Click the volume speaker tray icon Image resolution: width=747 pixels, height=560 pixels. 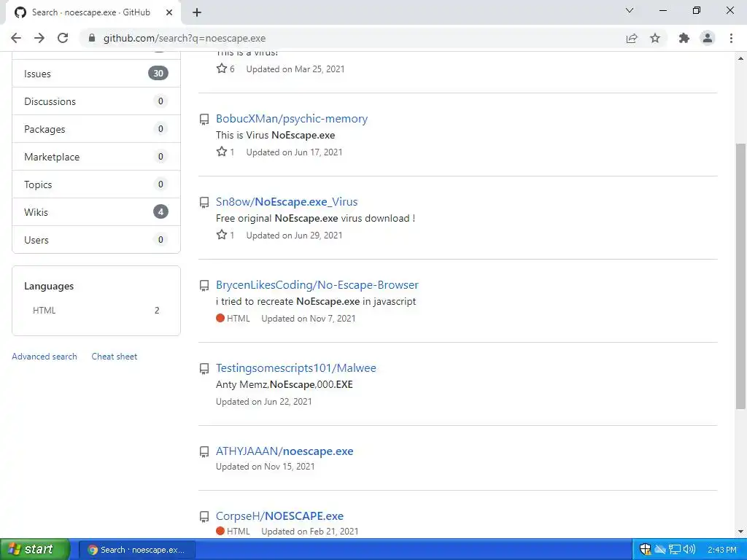click(689, 550)
